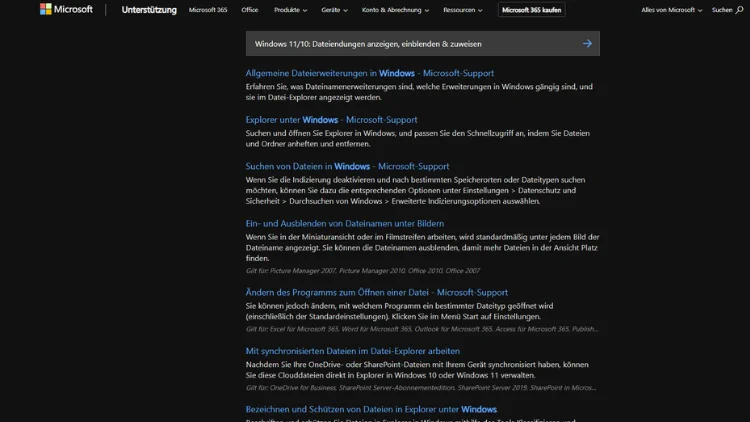Submit search with the blue arrow
The image size is (750, 422).
[x=587, y=44]
